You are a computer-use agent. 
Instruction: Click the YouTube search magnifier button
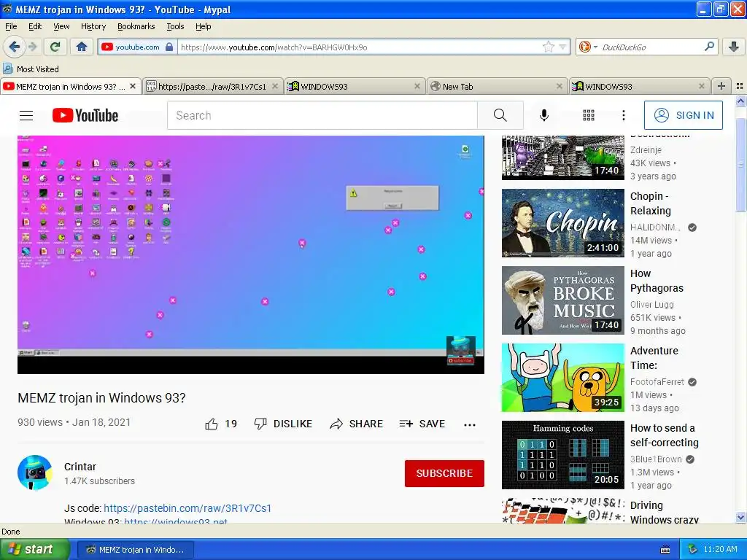pyautogui.click(x=500, y=115)
